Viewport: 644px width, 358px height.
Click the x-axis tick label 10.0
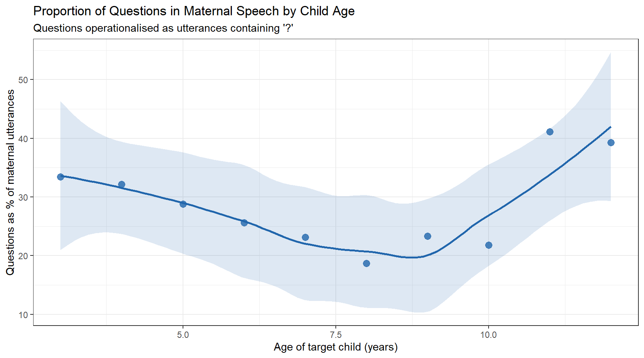click(489, 335)
